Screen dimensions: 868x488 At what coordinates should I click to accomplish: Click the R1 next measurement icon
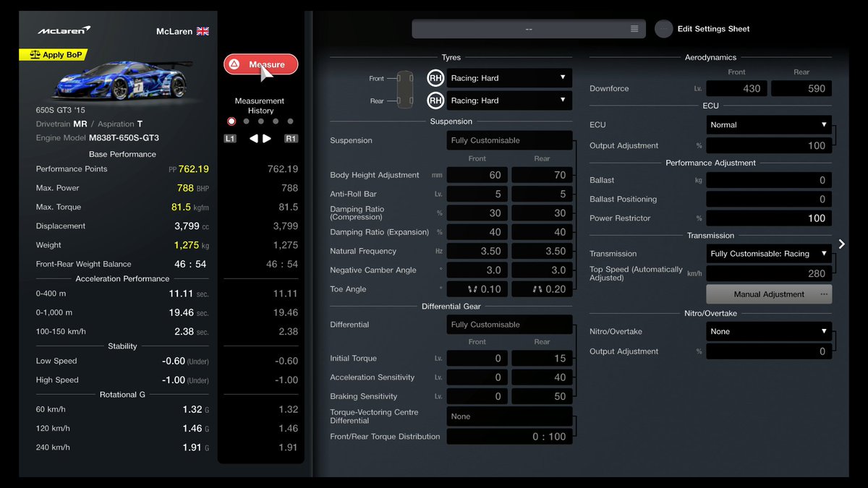[291, 139]
